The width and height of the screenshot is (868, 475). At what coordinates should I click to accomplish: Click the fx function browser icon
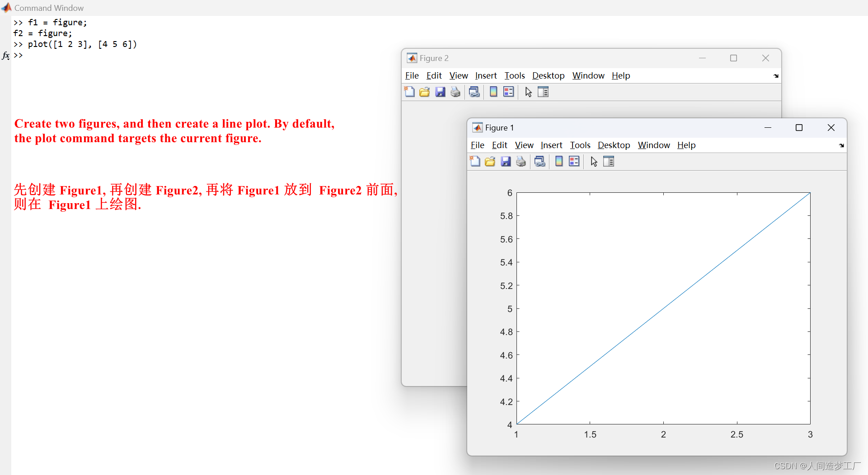(x=6, y=55)
